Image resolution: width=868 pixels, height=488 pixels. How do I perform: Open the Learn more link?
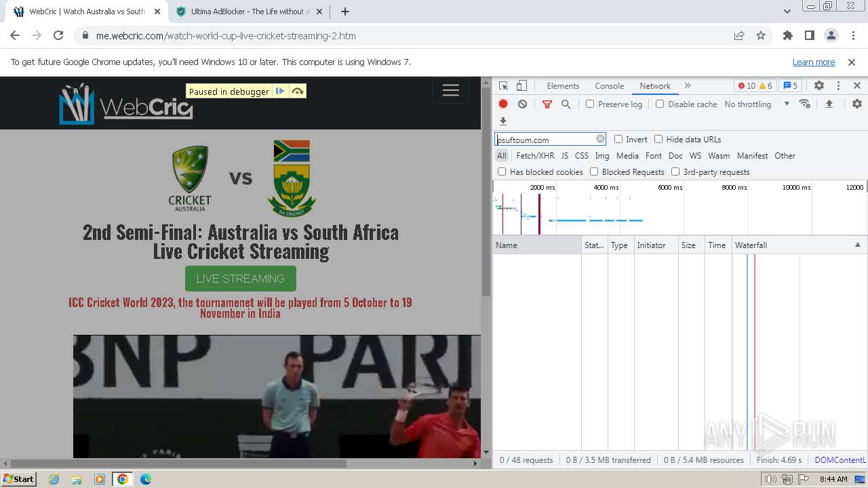(814, 62)
